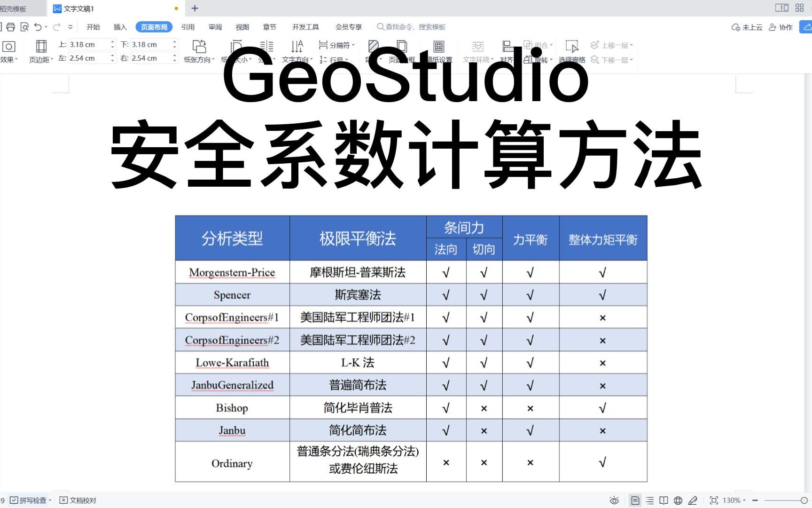Click the 分析类型 header cell
Screen dimensions: 812x508
pyautogui.click(x=232, y=238)
